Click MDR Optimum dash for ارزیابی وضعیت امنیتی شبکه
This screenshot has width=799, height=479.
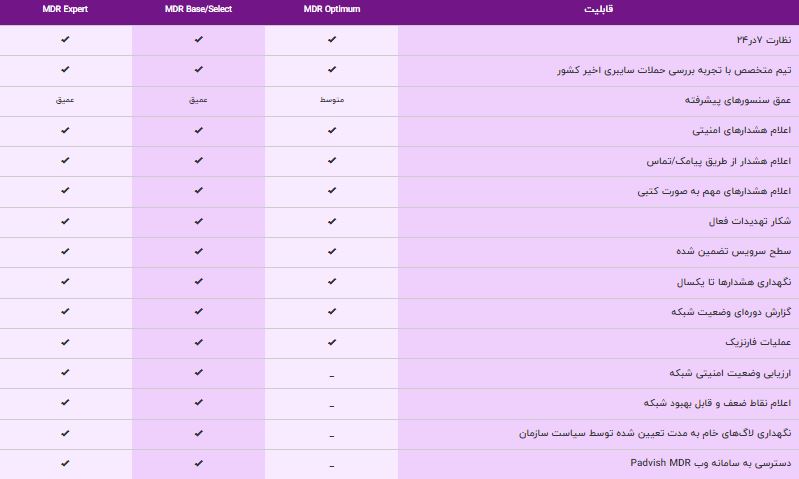coord(331,373)
